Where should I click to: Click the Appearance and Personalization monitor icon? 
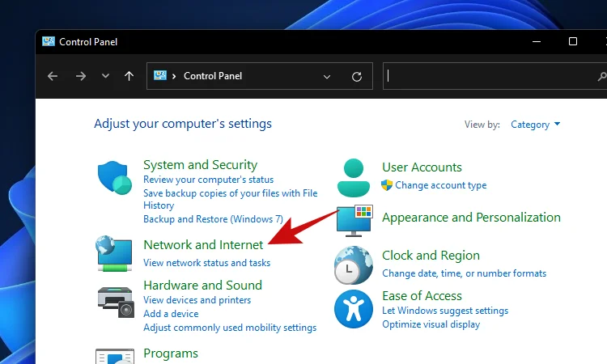click(354, 221)
